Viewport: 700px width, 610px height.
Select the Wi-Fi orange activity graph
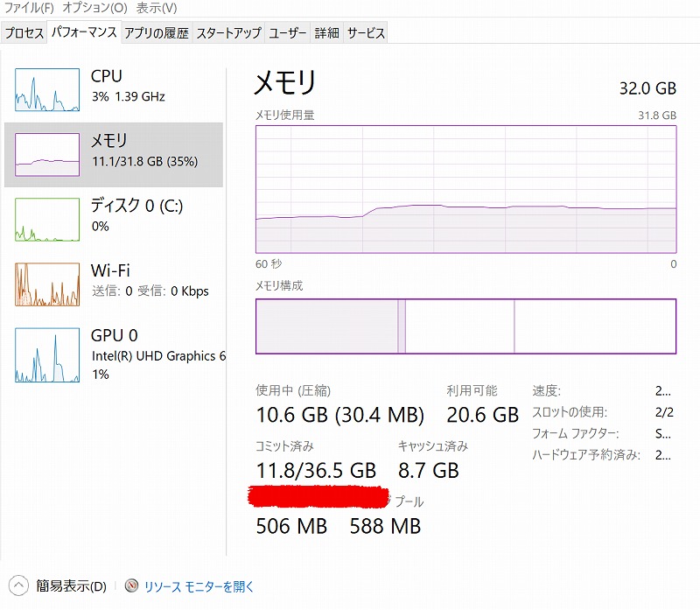[x=47, y=284]
